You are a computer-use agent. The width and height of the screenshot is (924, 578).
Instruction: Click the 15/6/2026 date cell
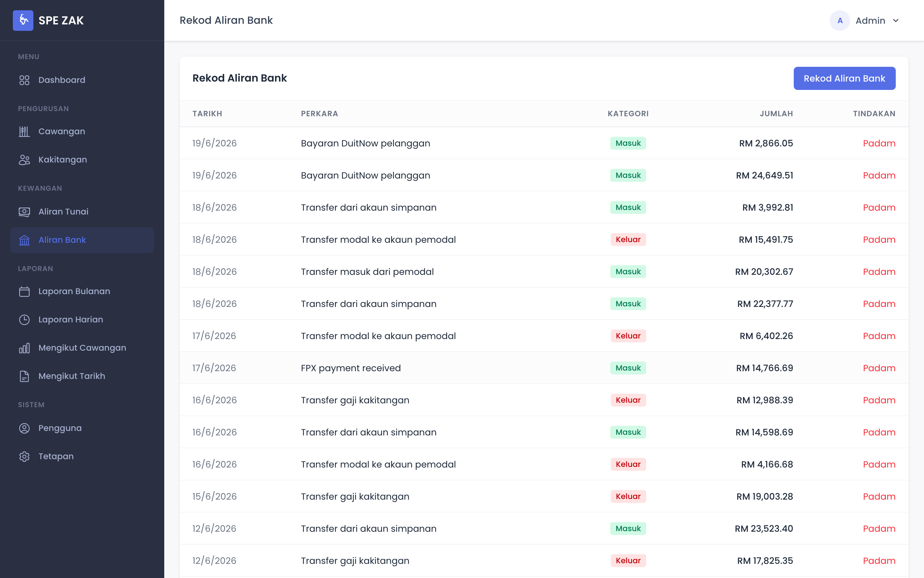point(215,496)
